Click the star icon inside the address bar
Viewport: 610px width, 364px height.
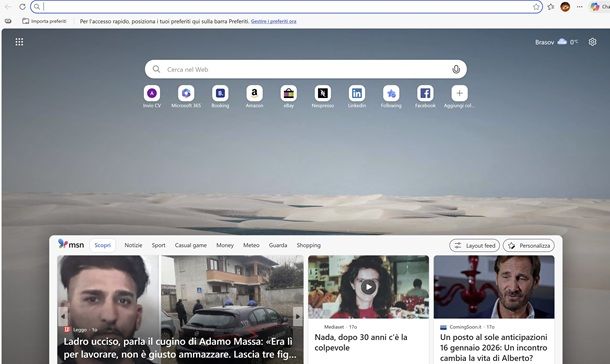pyautogui.click(x=536, y=7)
